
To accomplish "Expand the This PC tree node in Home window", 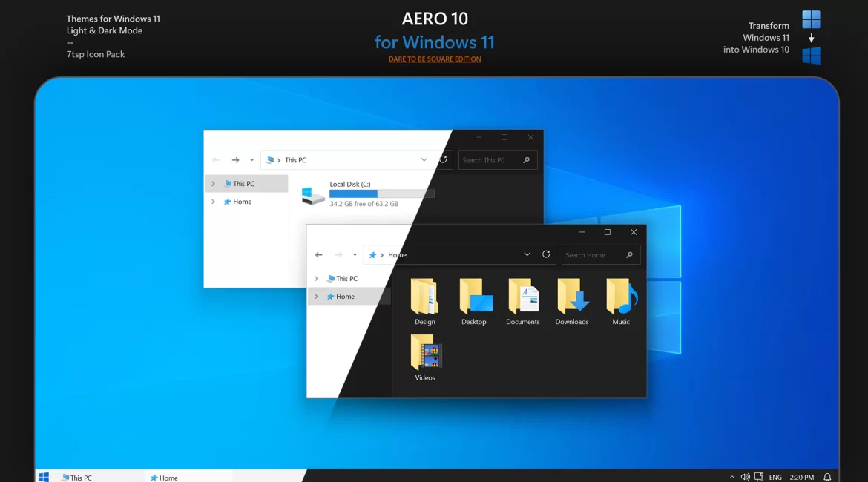I will tap(316, 279).
